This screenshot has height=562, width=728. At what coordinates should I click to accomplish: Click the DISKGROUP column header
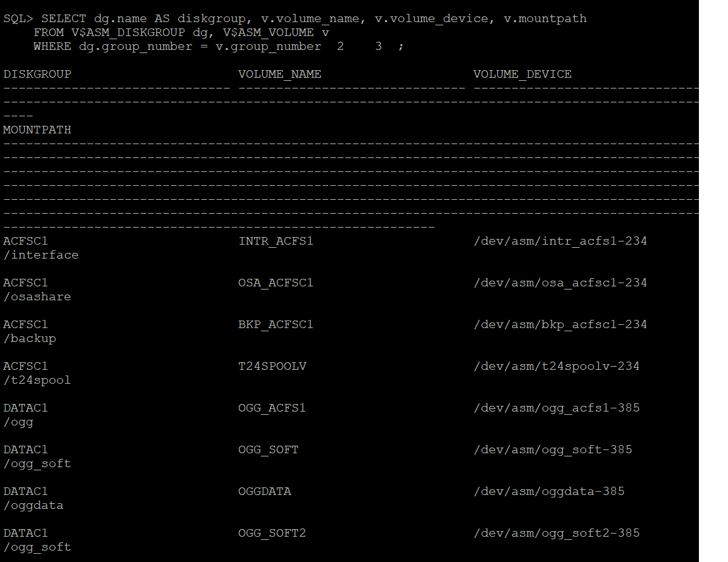(x=37, y=74)
